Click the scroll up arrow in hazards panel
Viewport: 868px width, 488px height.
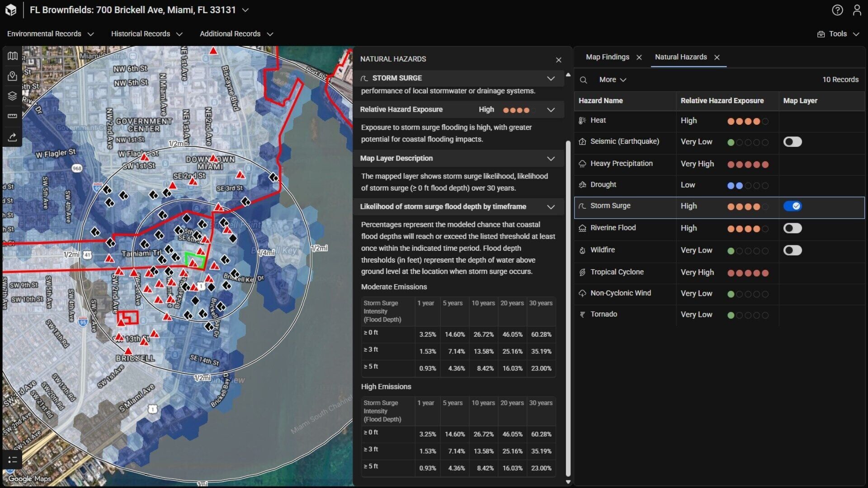[x=568, y=75]
